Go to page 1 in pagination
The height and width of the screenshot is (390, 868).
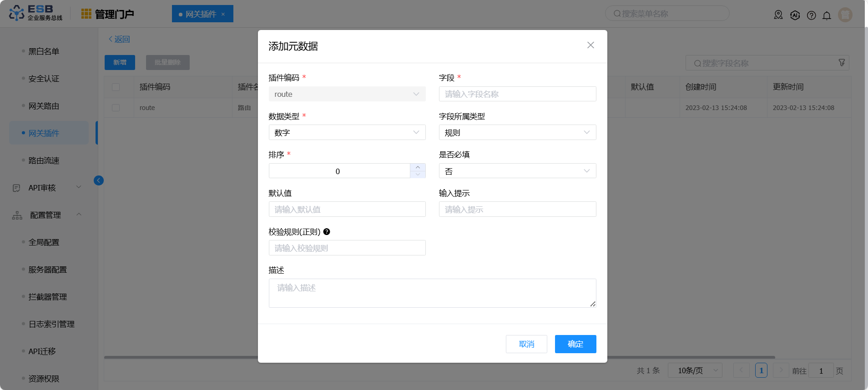point(761,370)
